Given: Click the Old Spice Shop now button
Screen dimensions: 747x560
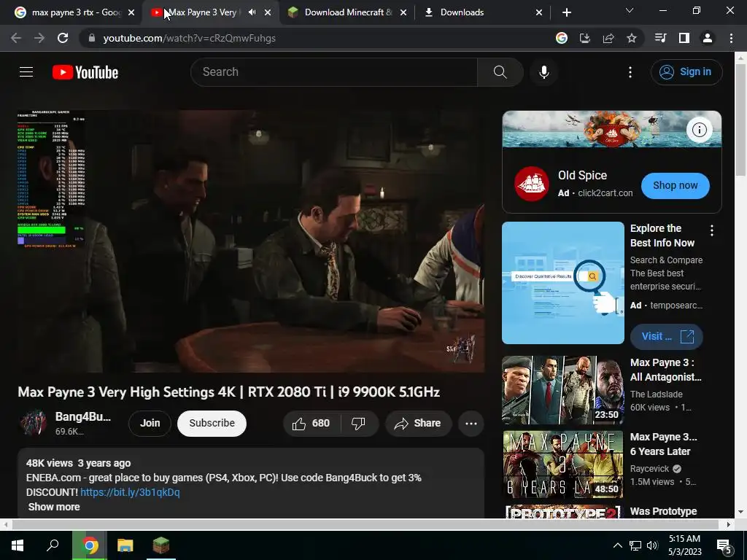Looking at the screenshot, I should pyautogui.click(x=675, y=185).
